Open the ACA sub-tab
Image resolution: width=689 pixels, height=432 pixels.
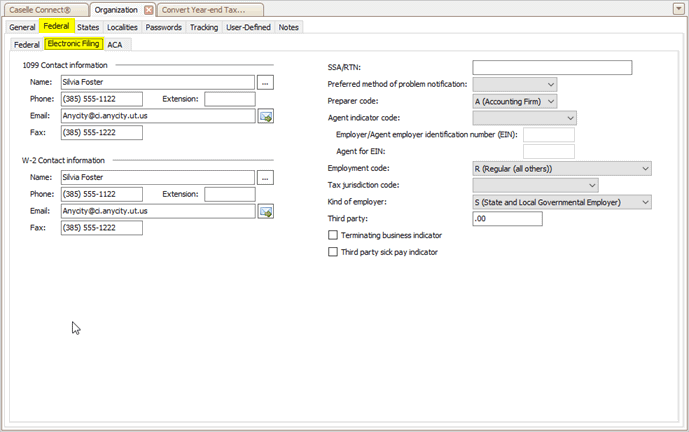coord(115,45)
